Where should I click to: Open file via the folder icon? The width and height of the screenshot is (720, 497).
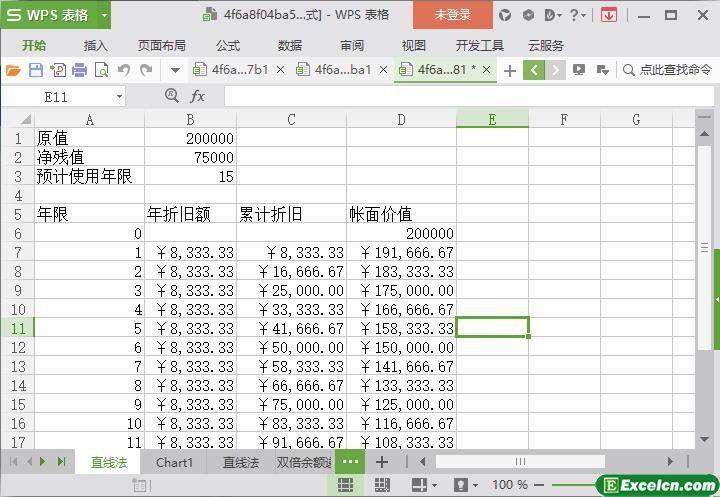click(13, 70)
